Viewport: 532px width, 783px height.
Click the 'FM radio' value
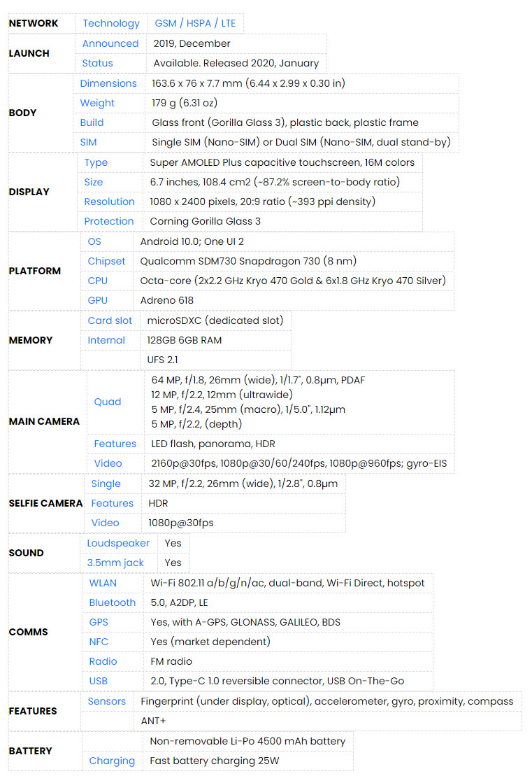click(x=171, y=662)
